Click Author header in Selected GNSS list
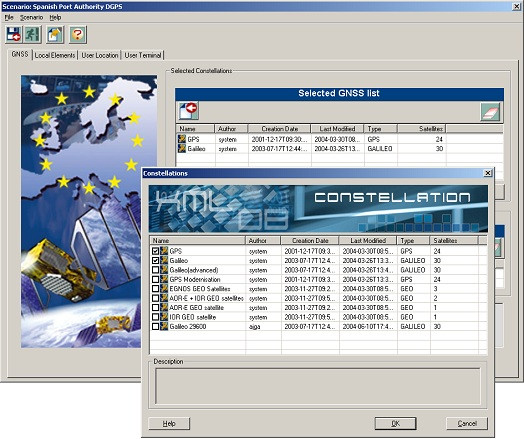The height and width of the screenshot is (439, 524). pyautogui.click(x=231, y=129)
